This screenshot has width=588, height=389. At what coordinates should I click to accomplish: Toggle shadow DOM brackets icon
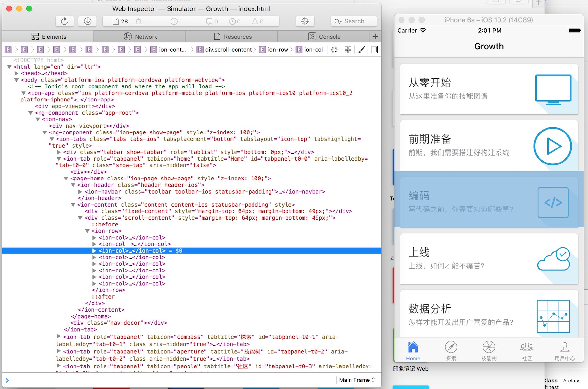coord(334,50)
